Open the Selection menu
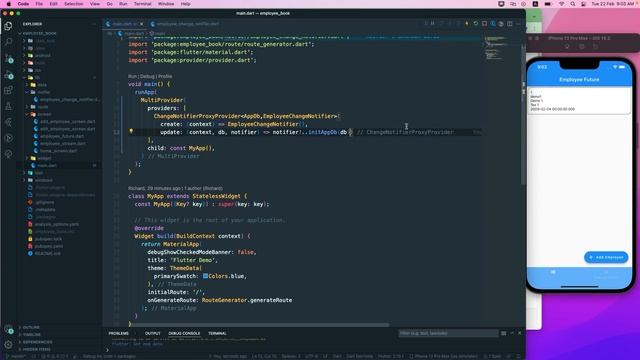The height and width of the screenshot is (360, 640). (x=73, y=4)
